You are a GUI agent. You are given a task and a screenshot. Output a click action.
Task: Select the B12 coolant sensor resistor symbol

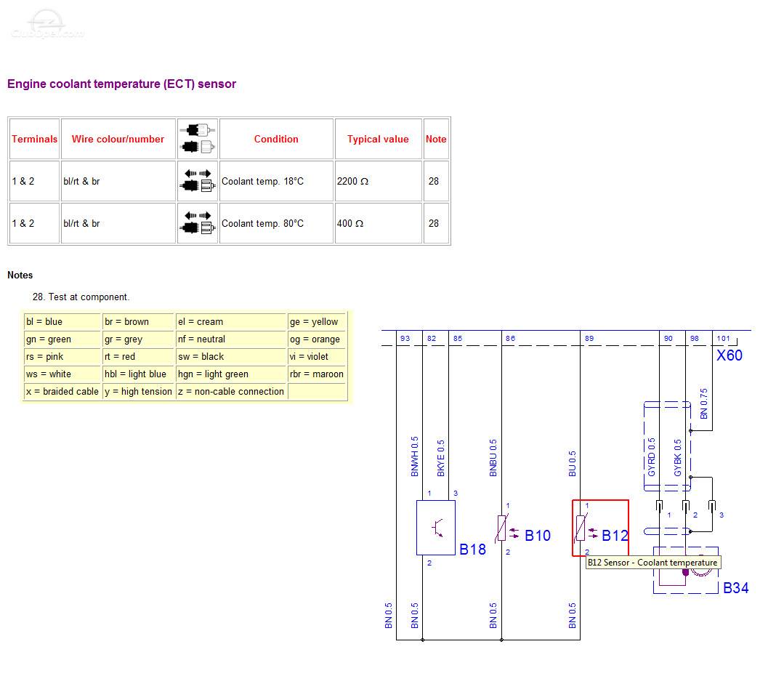(580, 528)
